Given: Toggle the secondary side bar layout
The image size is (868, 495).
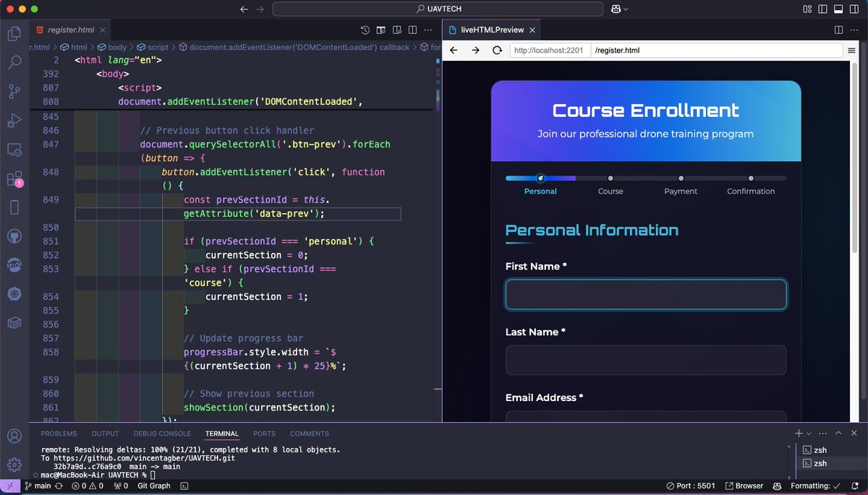Looking at the screenshot, I should tap(854, 9).
